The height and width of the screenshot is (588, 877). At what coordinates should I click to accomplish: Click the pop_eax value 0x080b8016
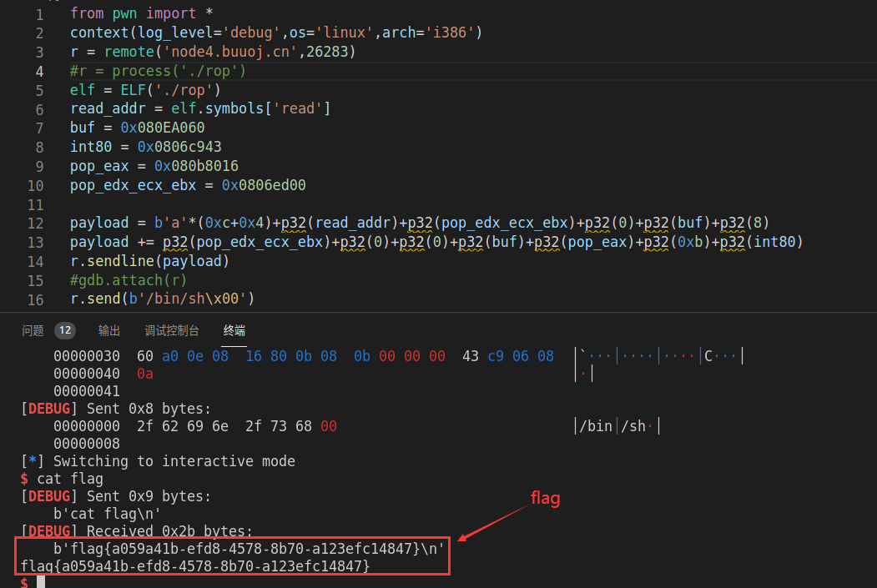196,166
